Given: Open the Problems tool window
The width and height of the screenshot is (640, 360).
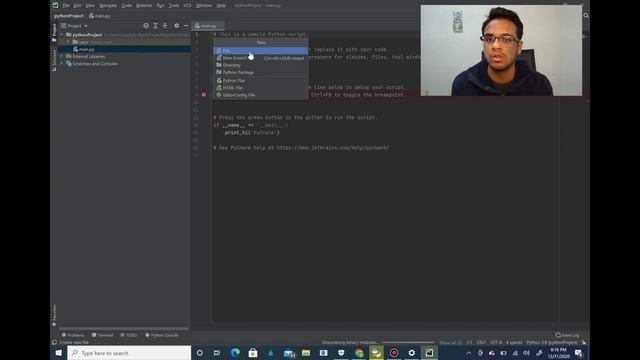Looking at the screenshot, I should pyautogui.click(x=73, y=335).
